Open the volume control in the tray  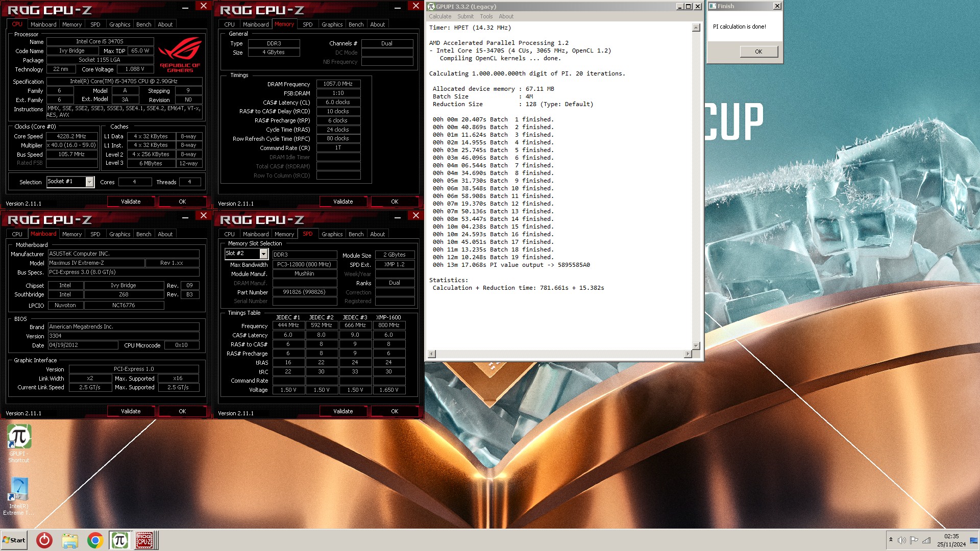click(901, 540)
